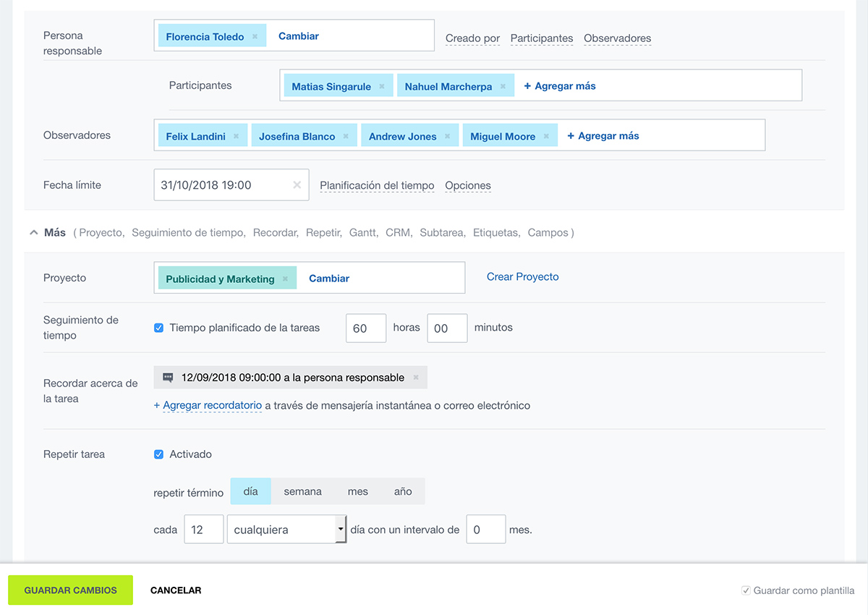Click Guardar Cambios button
Viewport: 868px width, 615px height.
tap(71, 590)
